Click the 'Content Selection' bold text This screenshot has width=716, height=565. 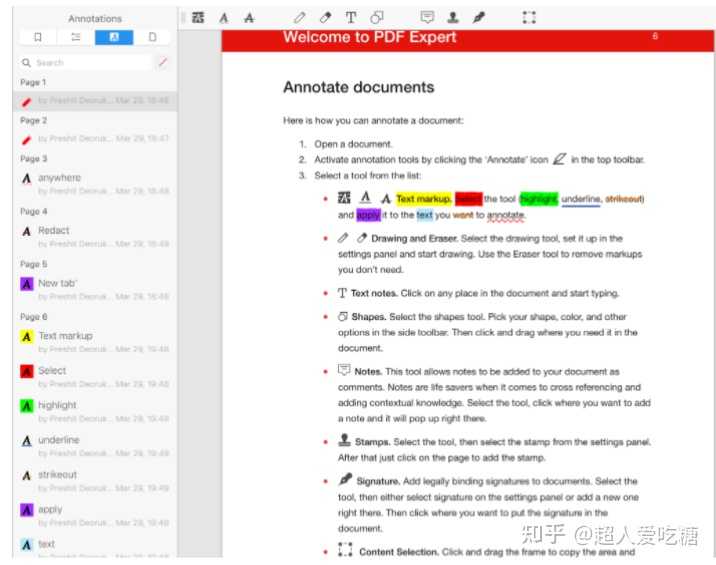click(x=399, y=552)
